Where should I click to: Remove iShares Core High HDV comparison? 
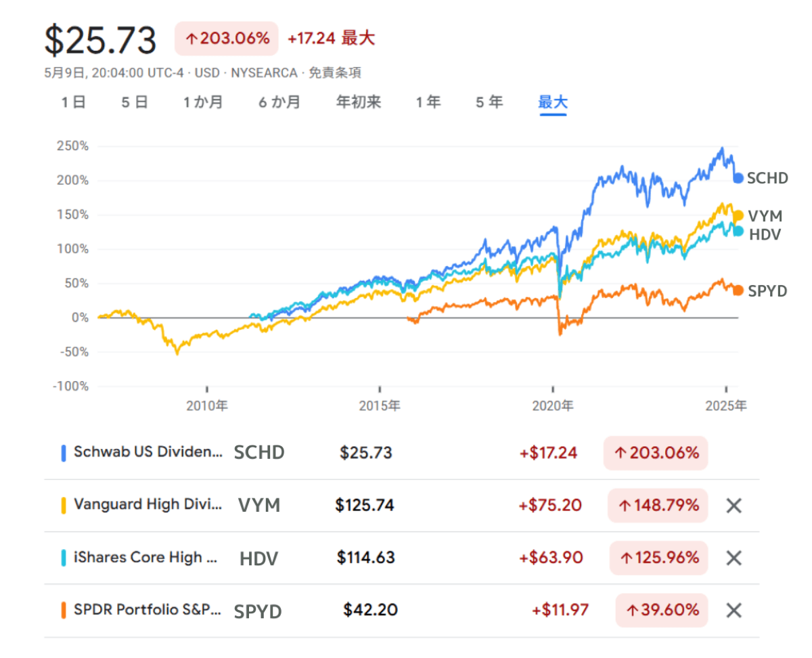pos(734,558)
